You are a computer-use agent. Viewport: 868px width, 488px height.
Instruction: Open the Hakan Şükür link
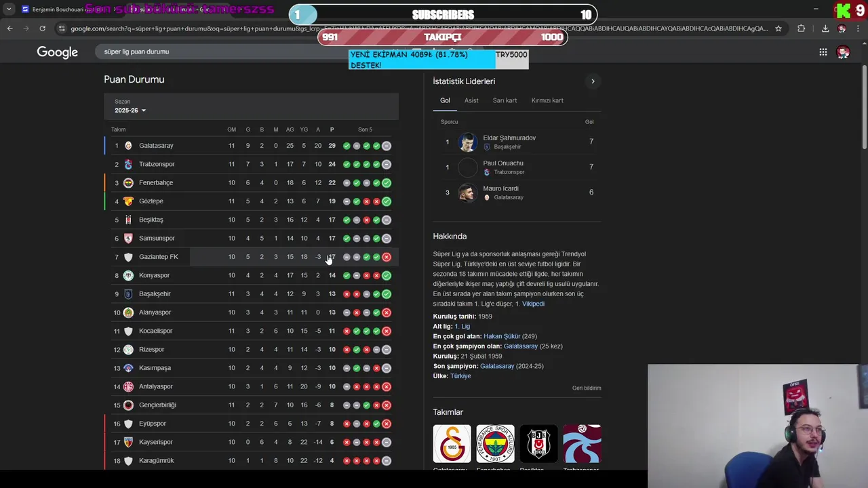[x=502, y=336]
